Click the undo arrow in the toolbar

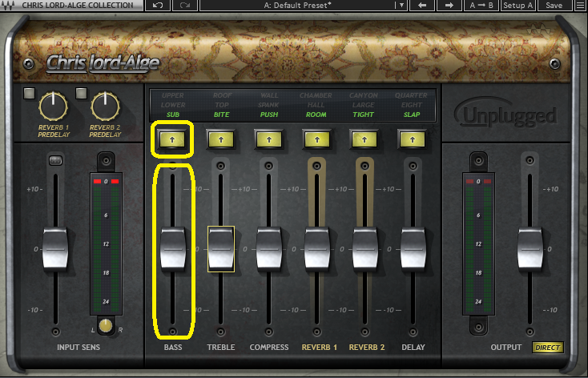(157, 6)
